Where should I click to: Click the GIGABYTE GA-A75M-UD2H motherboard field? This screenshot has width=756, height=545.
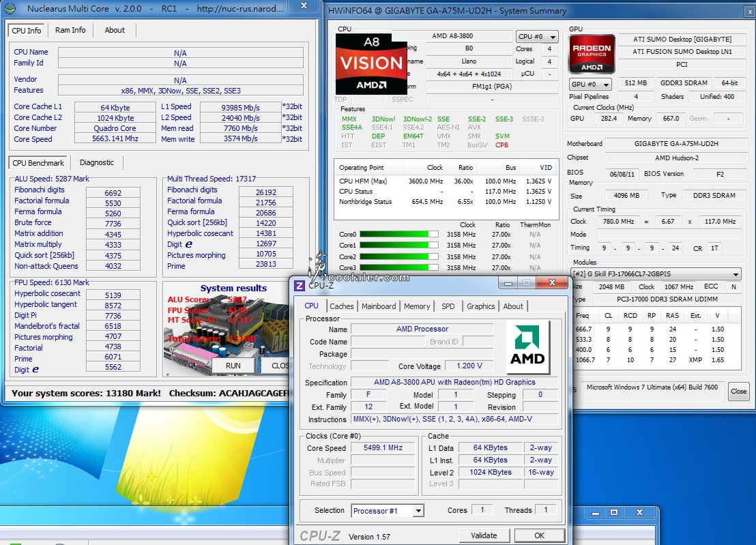click(676, 144)
